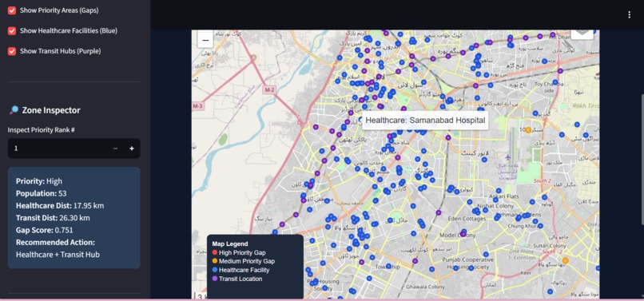644x301 pixels.
Task: Increase the priority rank with plus stepper
Action: click(x=131, y=149)
